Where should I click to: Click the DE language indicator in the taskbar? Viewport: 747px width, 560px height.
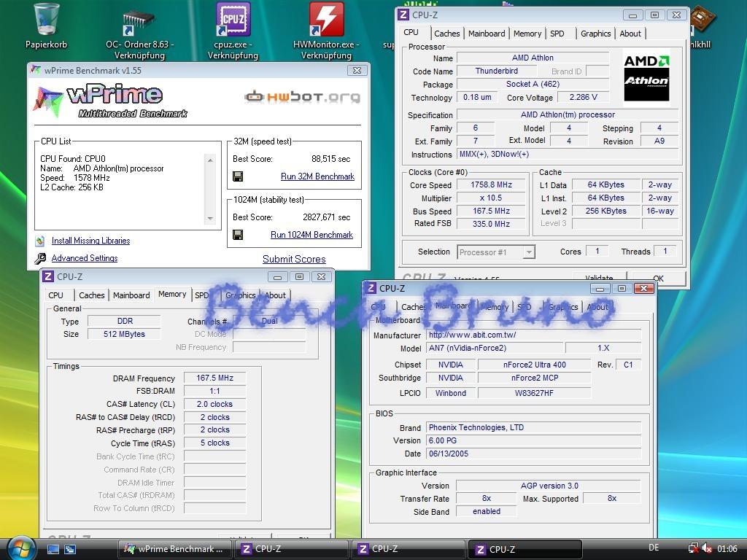654,548
